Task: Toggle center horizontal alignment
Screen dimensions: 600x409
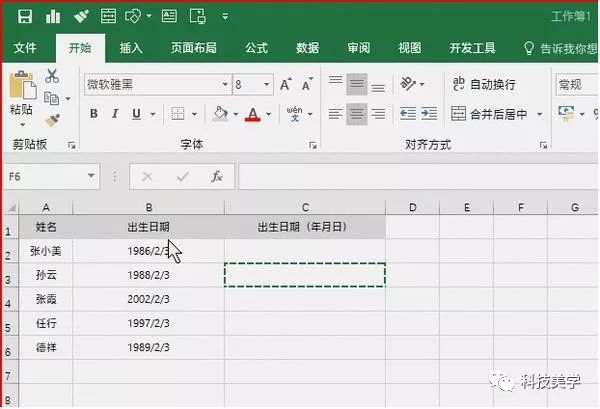Action: click(x=357, y=114)
